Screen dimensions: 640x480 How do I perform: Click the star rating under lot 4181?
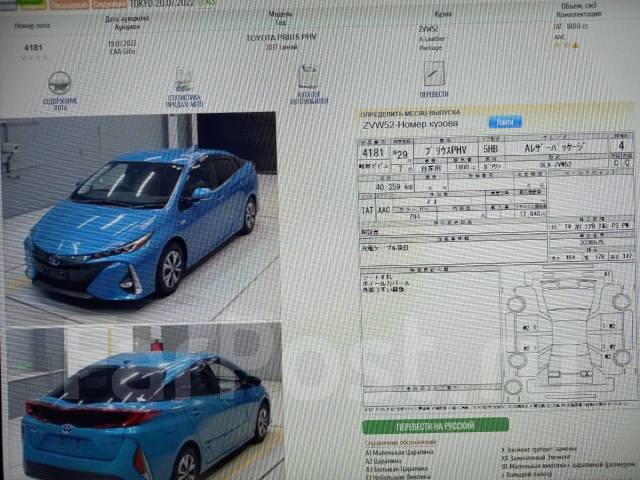tap(34, 58)
